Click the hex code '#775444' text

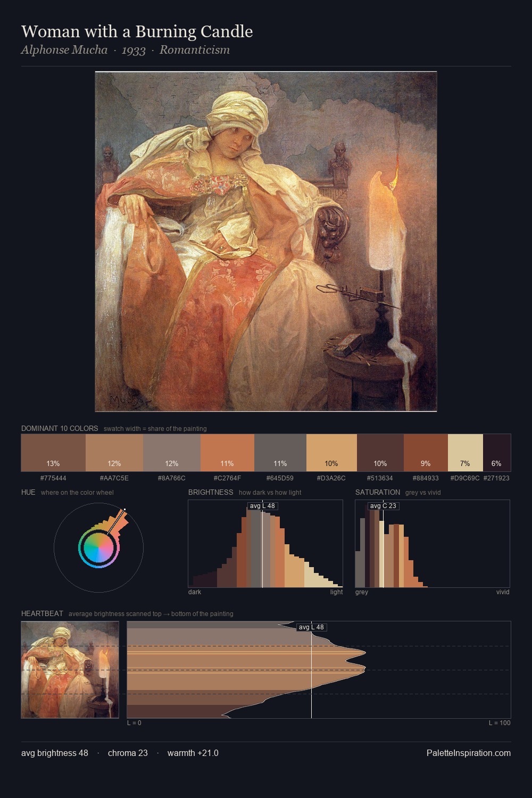click(x=53, y=478)
